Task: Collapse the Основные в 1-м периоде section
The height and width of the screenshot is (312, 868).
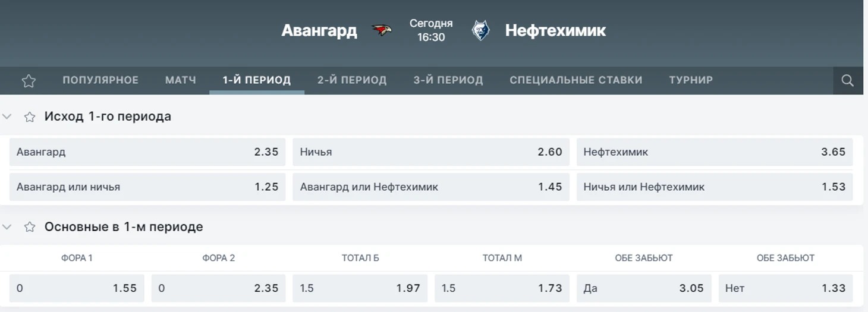Action: click(x=7, y=227)
